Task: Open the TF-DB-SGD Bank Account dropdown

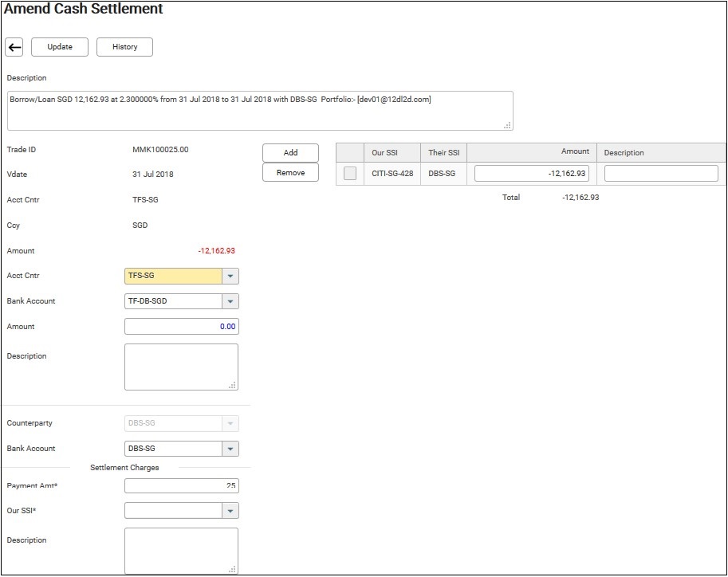Action: point(230,302)
